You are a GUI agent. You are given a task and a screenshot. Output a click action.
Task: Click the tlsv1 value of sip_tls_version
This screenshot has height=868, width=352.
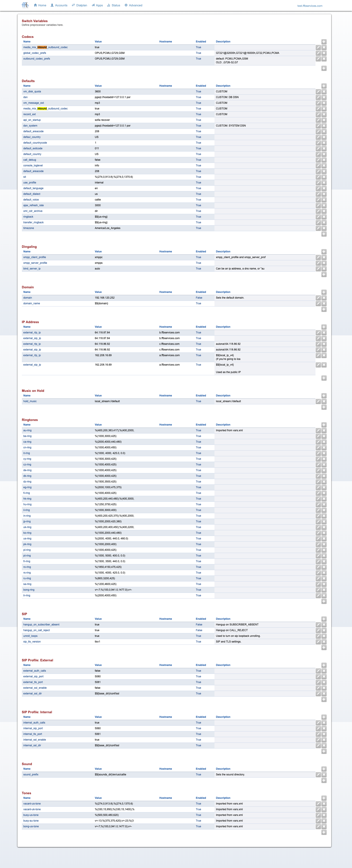point(97,642)
